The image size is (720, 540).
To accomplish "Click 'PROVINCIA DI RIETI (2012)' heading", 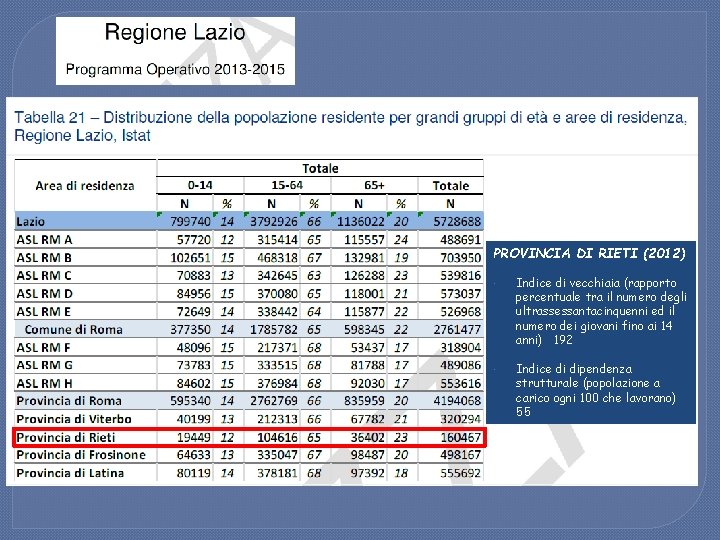I will pos(589,253).
